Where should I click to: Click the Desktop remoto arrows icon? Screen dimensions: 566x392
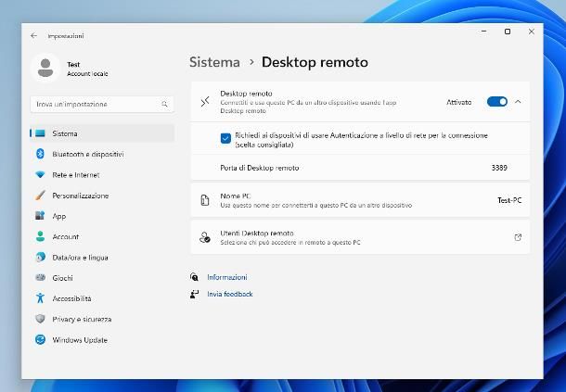click(205, 102)
